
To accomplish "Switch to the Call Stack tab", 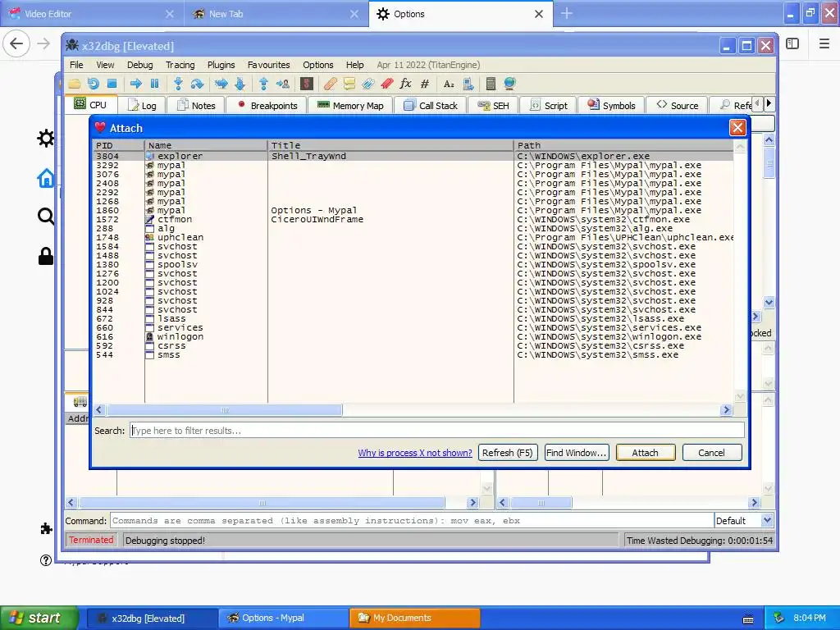I will point(431,106).
